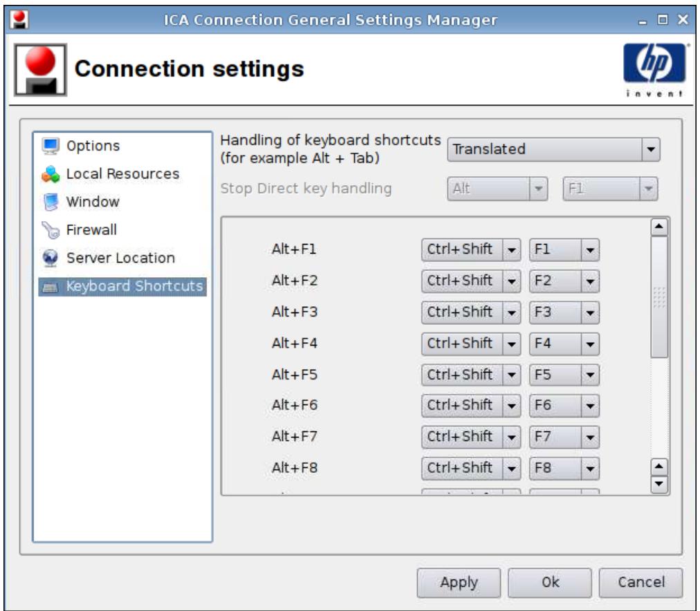The height and width of the screenshot is (611, 700).
Task: Open F2 key dropdown for Alt+F2
Action: coord(564,281)
